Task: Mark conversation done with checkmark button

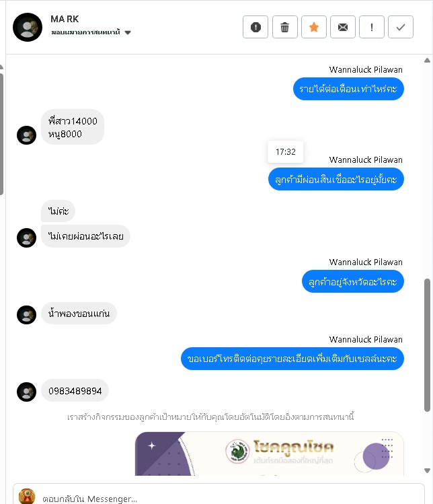Action: (401, 27)
